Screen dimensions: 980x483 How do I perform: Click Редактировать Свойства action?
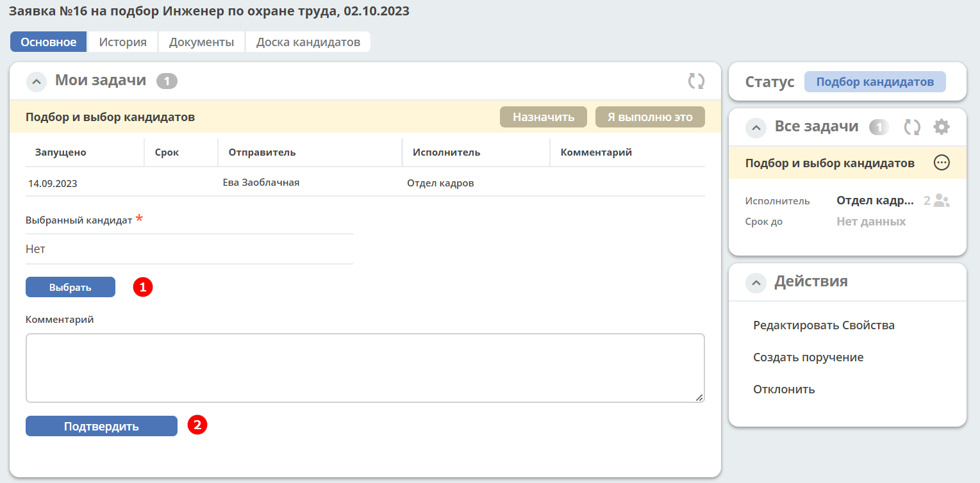click(824, 325)
